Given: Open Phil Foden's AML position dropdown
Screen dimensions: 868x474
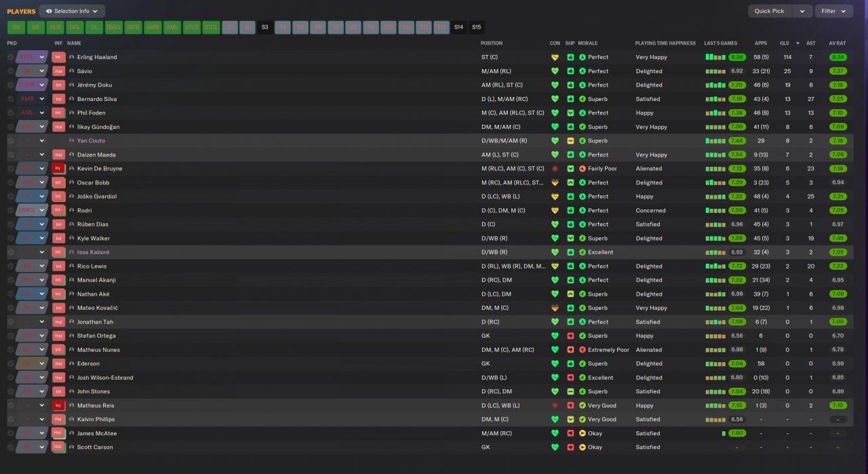Looking at the screenshot, I should pyautogui.click(x=32, y=113).
